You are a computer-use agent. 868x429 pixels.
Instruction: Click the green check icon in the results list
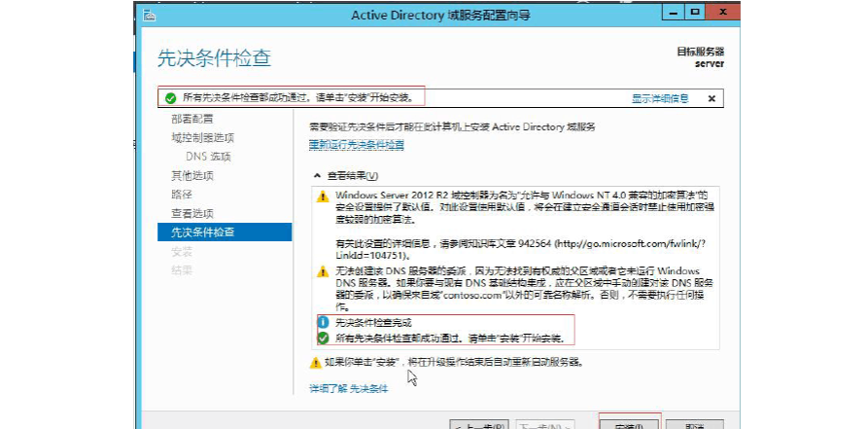323,338
